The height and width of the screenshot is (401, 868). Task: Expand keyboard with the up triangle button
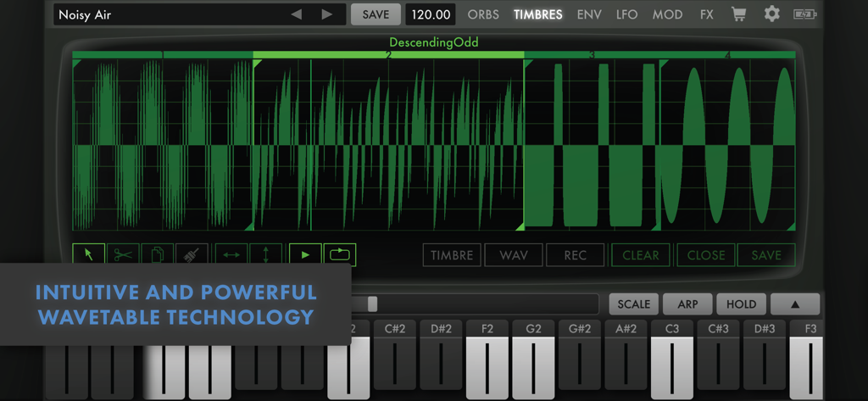click(795, 304)
